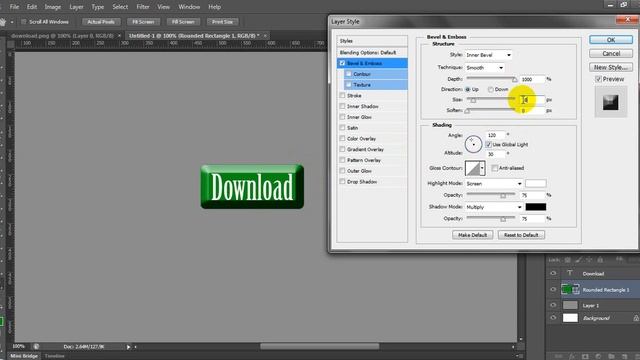
Task: Click the vector mask thumbnail of Rounded Rectangle 1
Action: (x=576, y=289)
